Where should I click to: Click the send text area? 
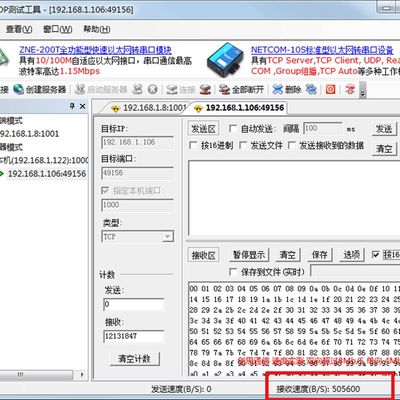point(294,198)
